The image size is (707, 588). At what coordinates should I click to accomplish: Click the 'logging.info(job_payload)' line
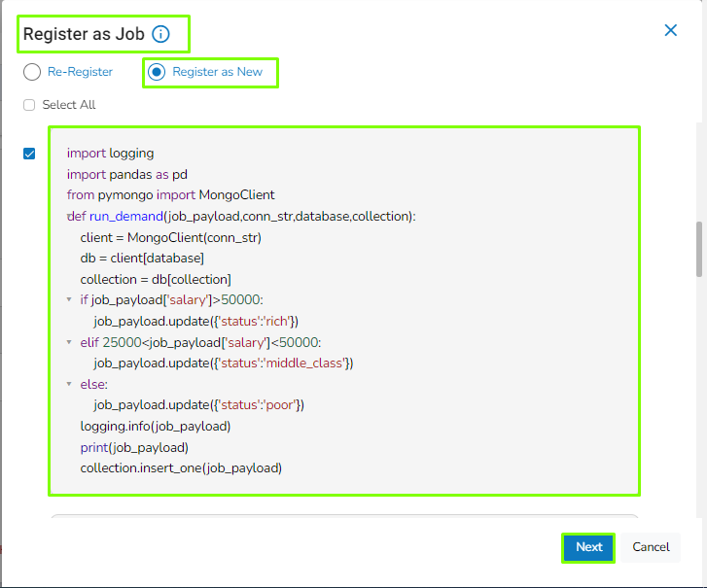[x=156, y=427]
